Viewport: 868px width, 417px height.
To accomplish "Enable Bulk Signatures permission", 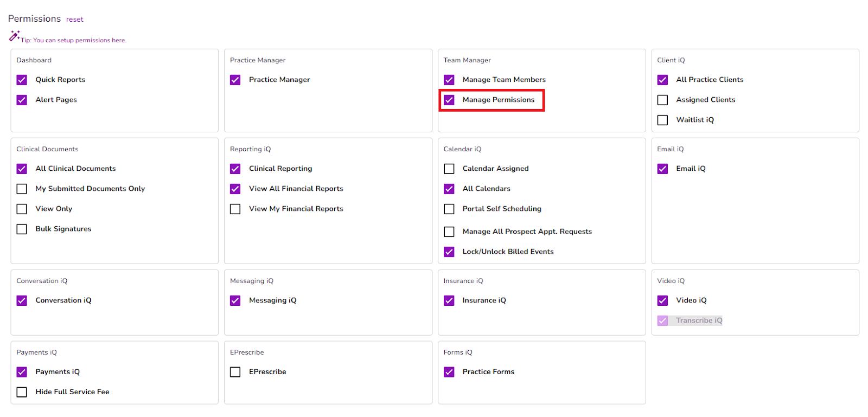I will (x=22, y=229).
